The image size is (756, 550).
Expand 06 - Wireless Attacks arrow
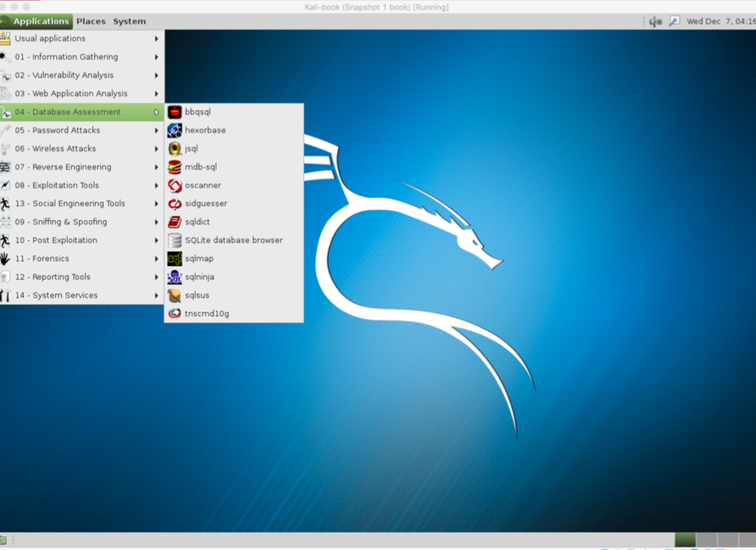click(156, 148)
